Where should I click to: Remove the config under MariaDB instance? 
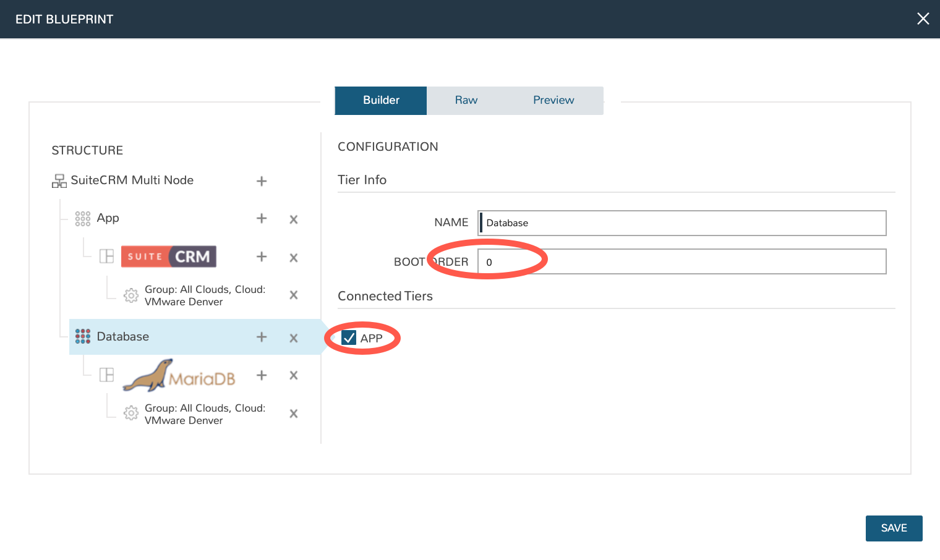pos(294,414)
